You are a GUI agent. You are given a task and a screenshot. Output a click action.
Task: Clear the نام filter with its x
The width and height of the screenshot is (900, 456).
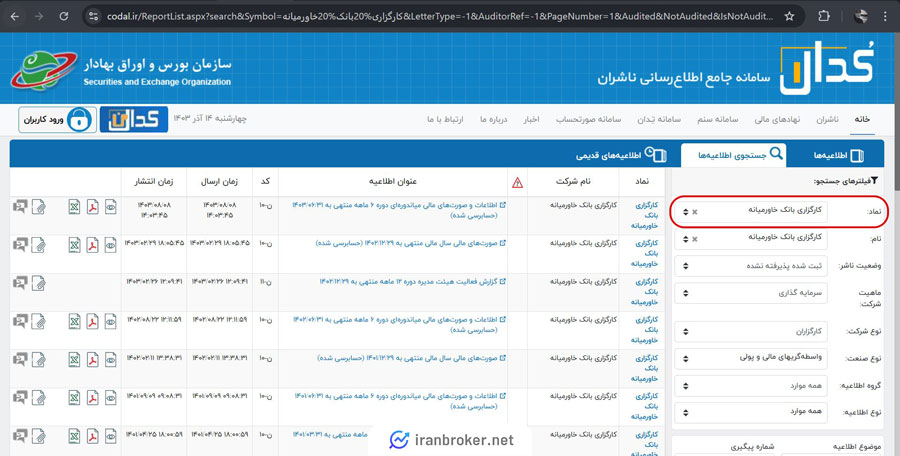(695, 239)
